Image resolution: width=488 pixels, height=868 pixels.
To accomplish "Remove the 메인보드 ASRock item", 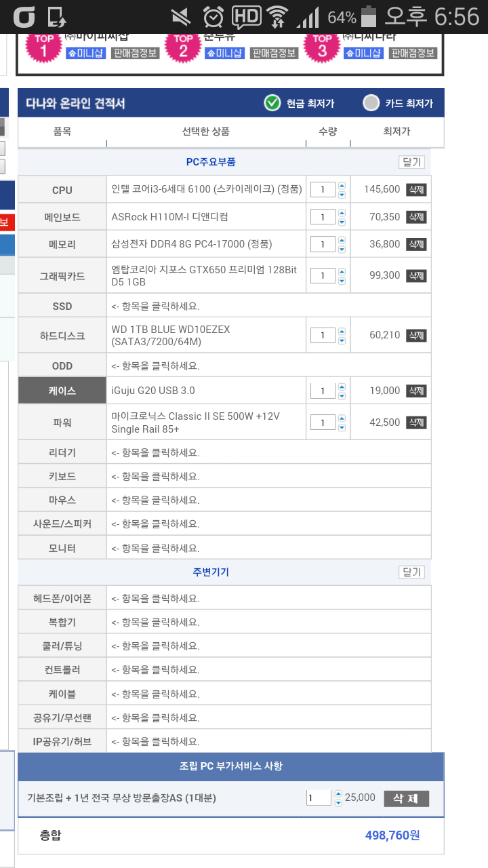I will (416, 217).
